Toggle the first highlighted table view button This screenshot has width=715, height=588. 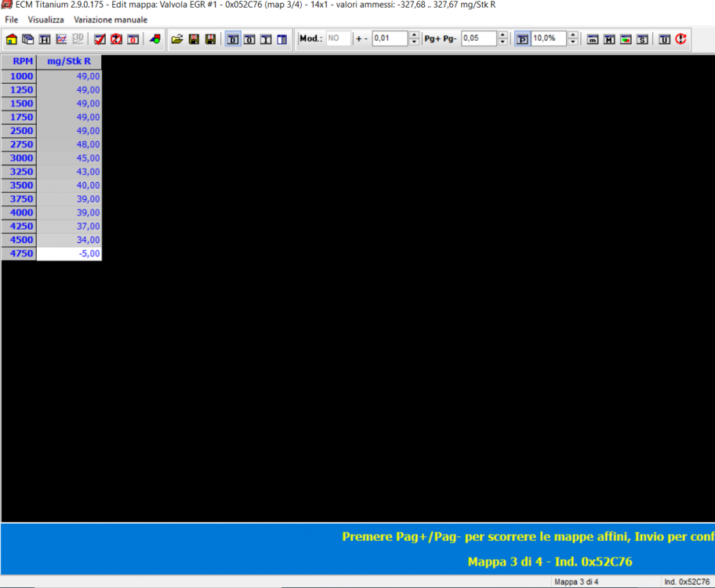click(x=233, y=38)
